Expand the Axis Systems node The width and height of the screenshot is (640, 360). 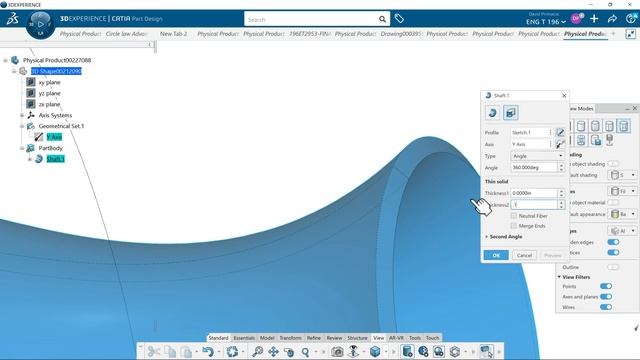click(22, 116)
